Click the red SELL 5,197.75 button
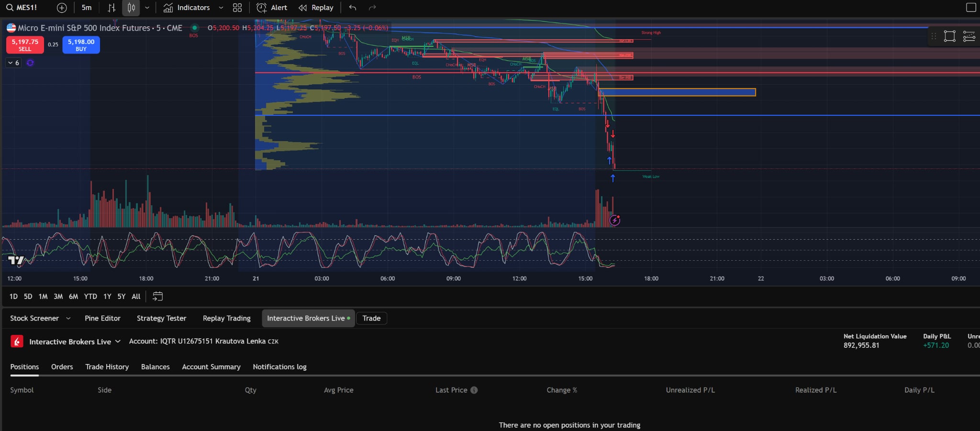 pyautogui.click(x=25, y=45)
